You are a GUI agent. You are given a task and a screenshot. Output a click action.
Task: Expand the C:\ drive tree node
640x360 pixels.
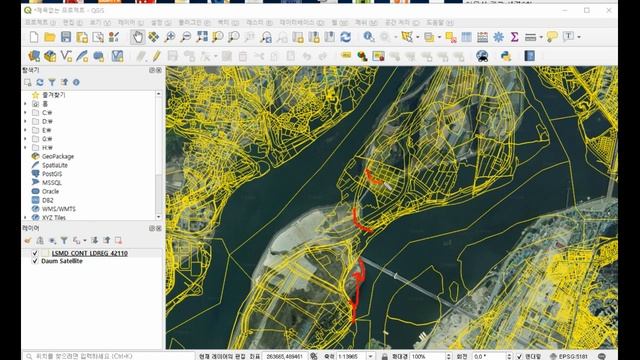pos(25,113)
